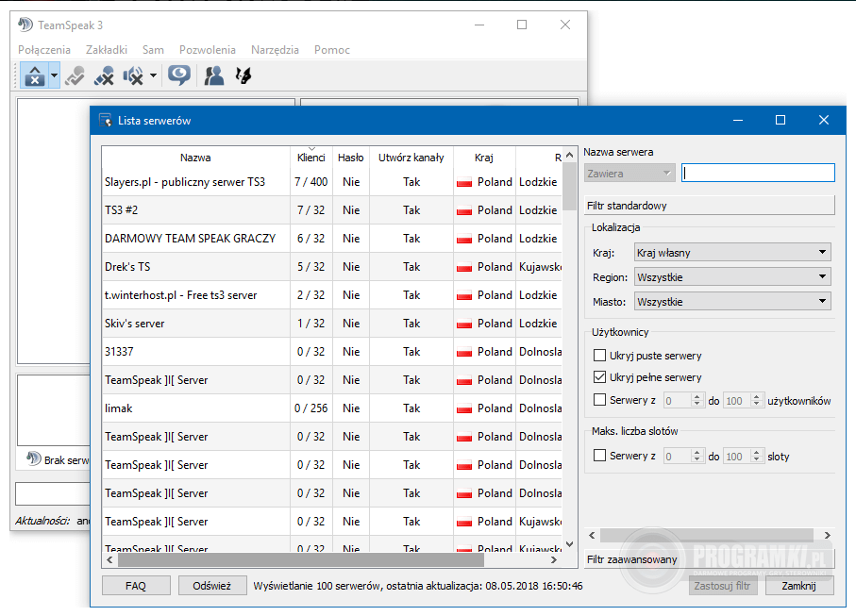This screenshot has width=856, height=616.
Task: Uncheck Ukryj pełne serwery
Action: pyautogui.click(x=599, y=377)
